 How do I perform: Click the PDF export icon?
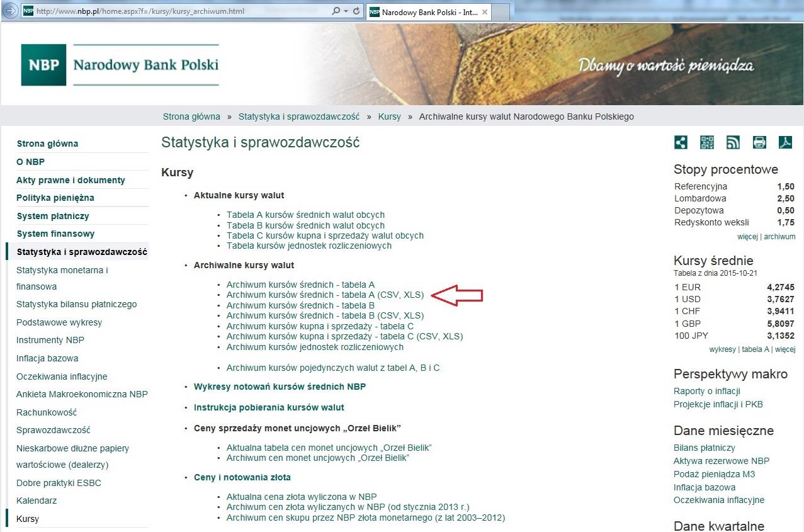pyautogui.click(x=785, y=142)
